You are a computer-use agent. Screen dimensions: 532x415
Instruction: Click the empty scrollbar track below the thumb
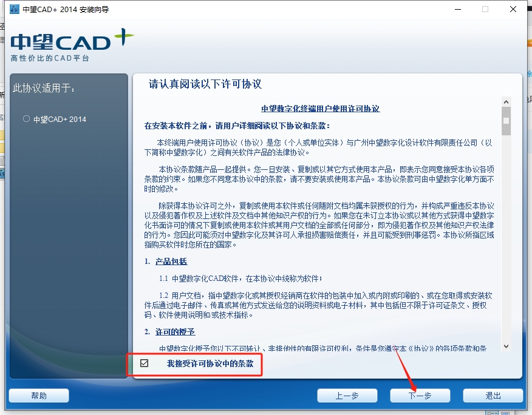pyautogui.click(x=505, y=243)
